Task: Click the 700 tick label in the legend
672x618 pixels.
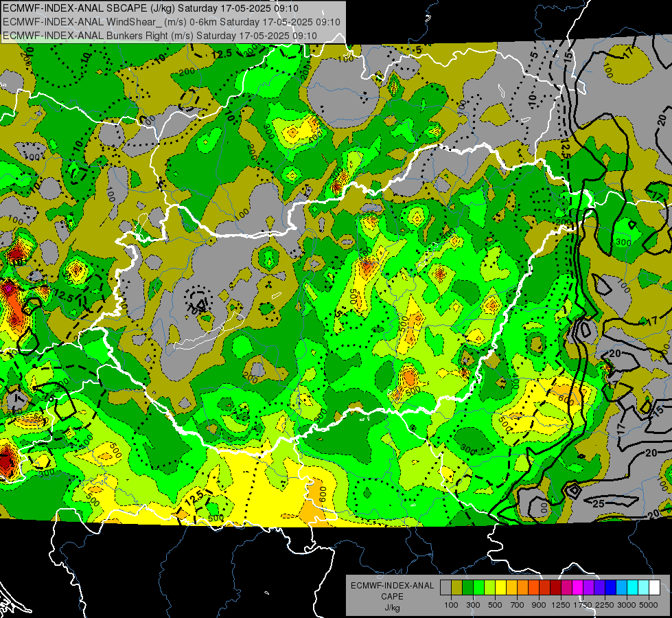Action: click(518, 605)
